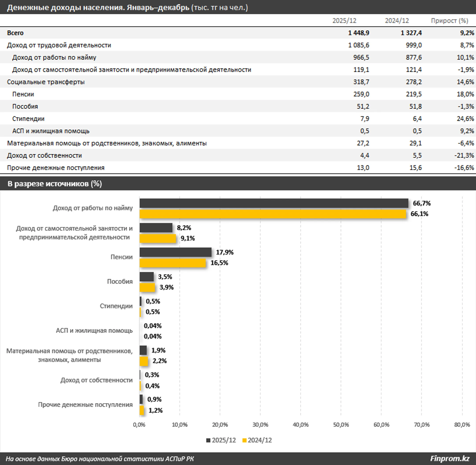Click the Finprom.kz logo text
The image size is (476, 465).
[x=450, y=458]
